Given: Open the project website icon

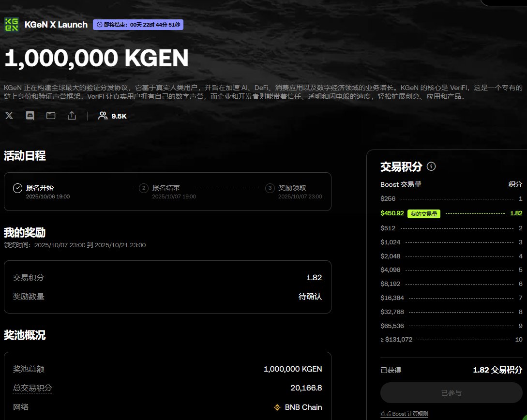Looking at the screenshot, I should (x=51, y=116).
